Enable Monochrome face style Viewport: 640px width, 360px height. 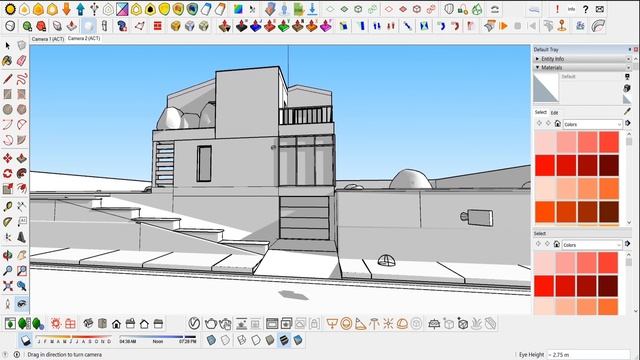tap(298, 340)
